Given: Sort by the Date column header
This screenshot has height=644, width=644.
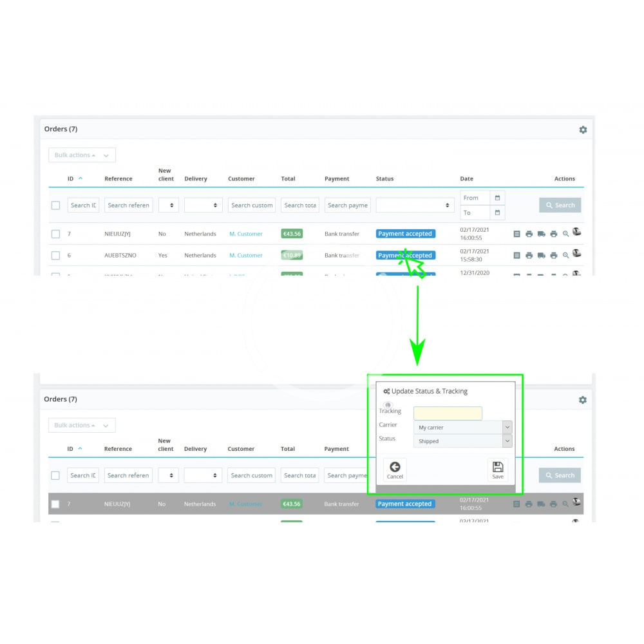Looking at the screenshot, I should 466,179.
